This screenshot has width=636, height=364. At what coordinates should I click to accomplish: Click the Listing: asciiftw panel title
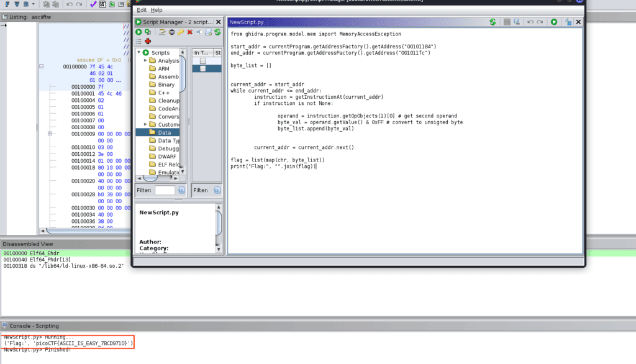tap(30, 17)
